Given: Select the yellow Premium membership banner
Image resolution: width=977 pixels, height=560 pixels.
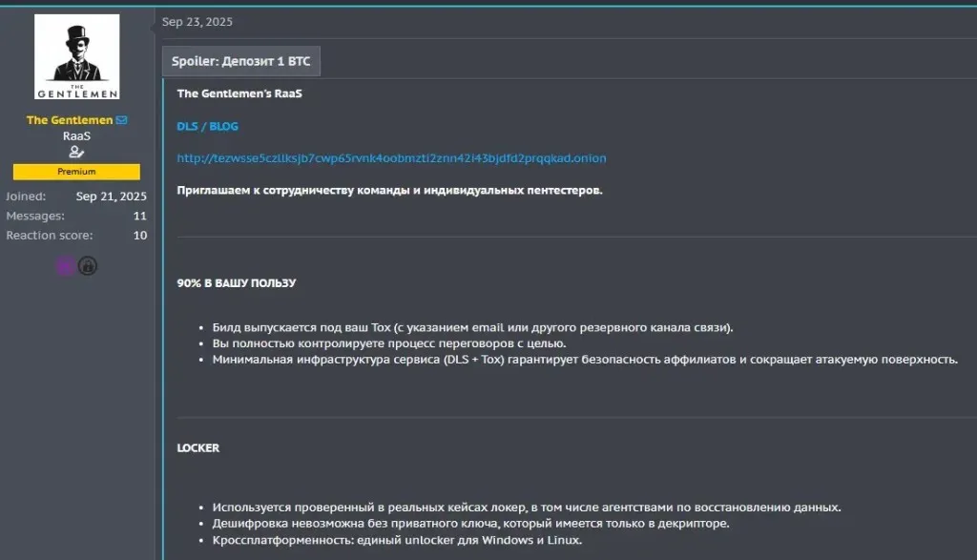Looking at the screenshot, I should [x=76, y=172].
